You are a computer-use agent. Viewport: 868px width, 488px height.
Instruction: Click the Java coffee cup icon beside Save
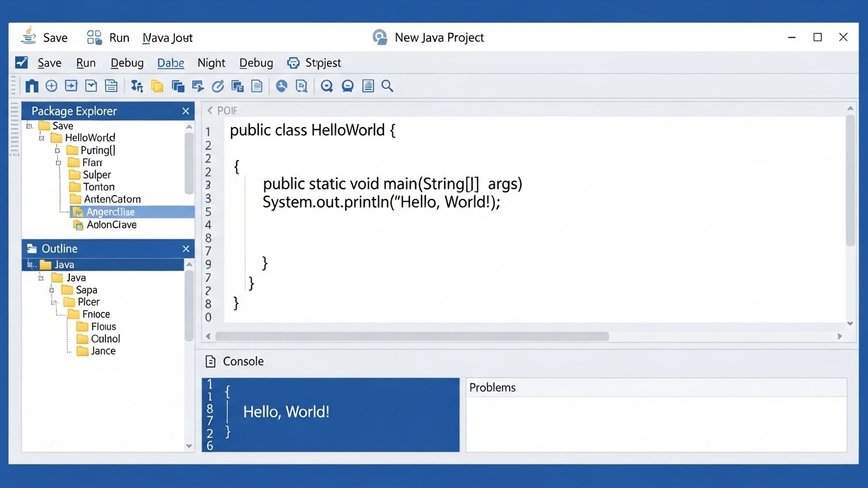point(29,36)
